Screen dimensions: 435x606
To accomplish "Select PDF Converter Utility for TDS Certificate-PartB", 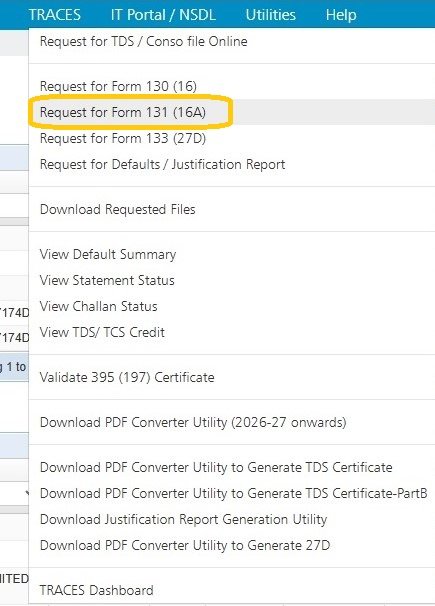I will coord(232,493).
